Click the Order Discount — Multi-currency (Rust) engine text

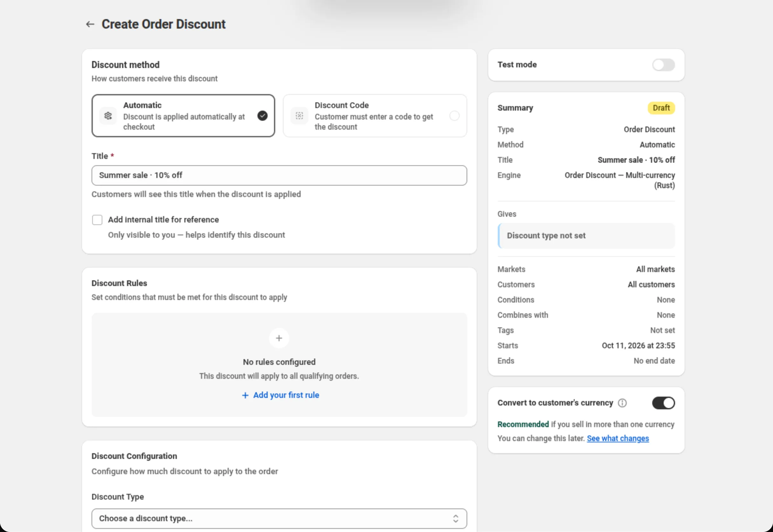pos(619,180)
